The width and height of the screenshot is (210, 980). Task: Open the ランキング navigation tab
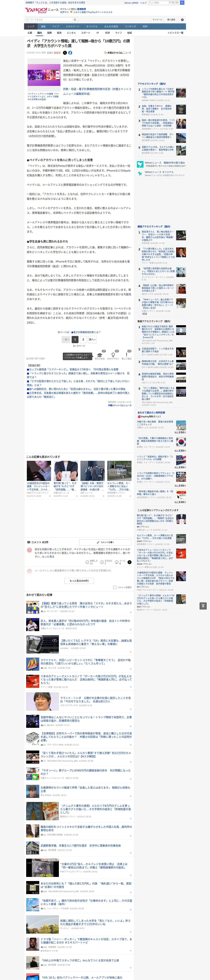pyautogui.click(x=130, y=27)
